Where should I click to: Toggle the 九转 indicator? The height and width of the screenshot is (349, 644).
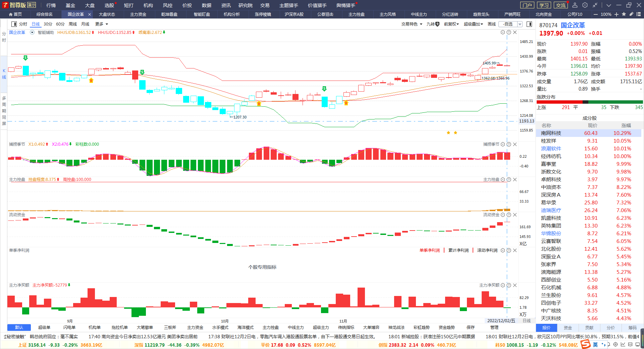pos(433,24)
